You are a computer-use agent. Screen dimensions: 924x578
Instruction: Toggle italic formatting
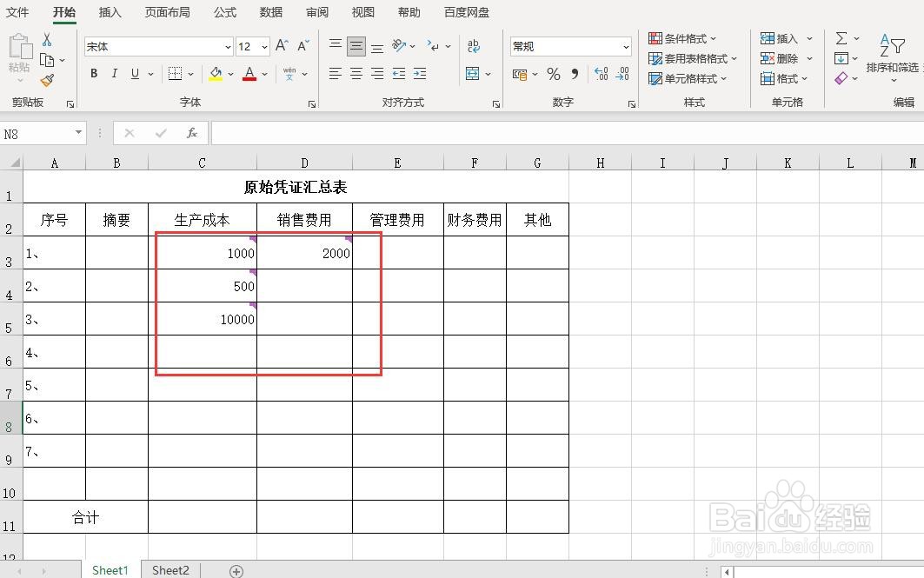[x=115, y=73]
